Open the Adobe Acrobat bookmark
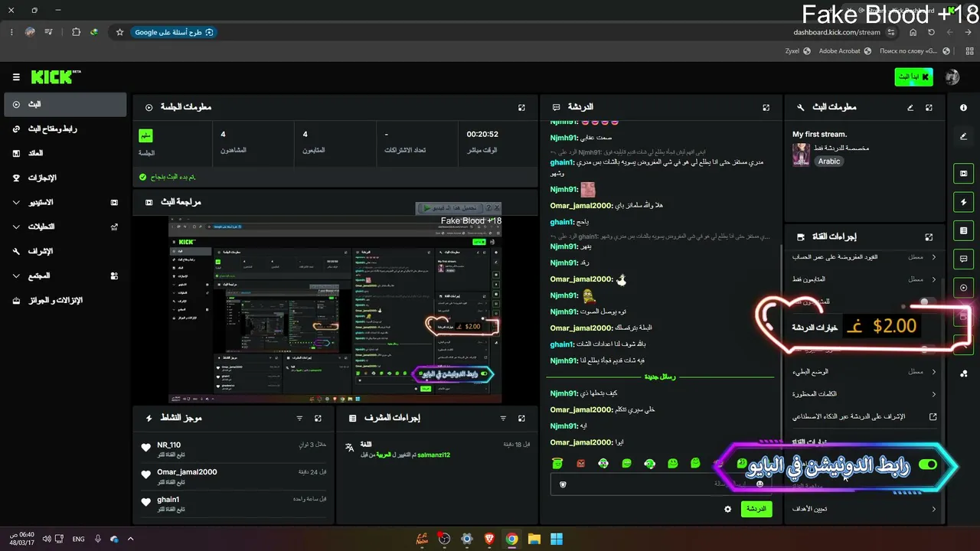980x551 pixels. (x=844, y=51)
